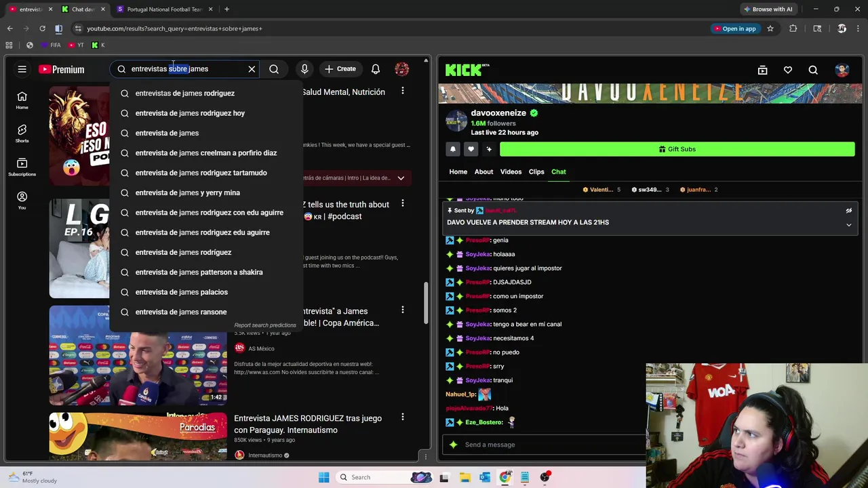Screen dimensions: 868x488
Task: Open the YouTube Create button
Action: coord(340,69)
